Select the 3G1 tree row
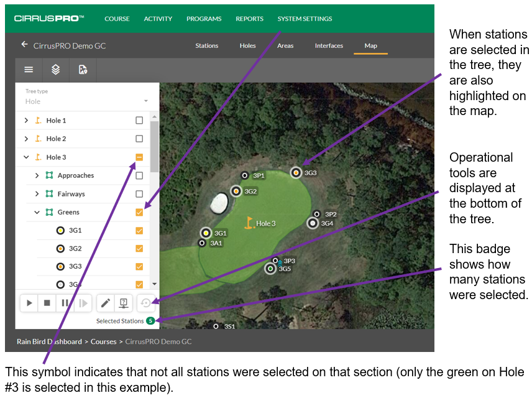This screenshot has height=398, width=532. click(93, 231)
